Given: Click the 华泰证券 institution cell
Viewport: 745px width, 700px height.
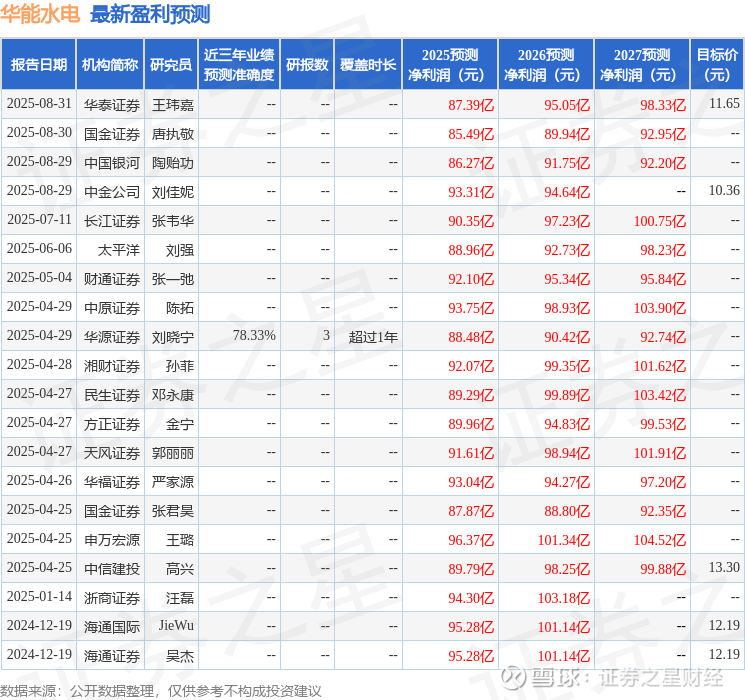Looking at the screenshot, I should pyautogui.click(x=112, y=105).
